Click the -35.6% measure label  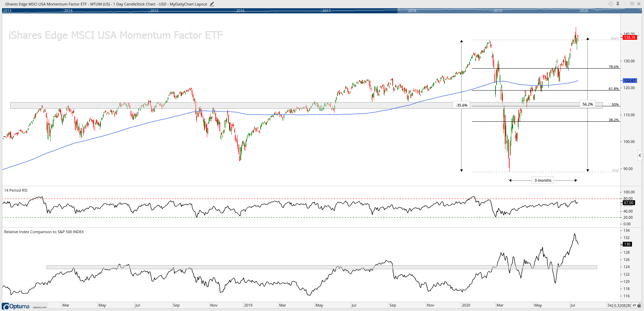[462, 105]
